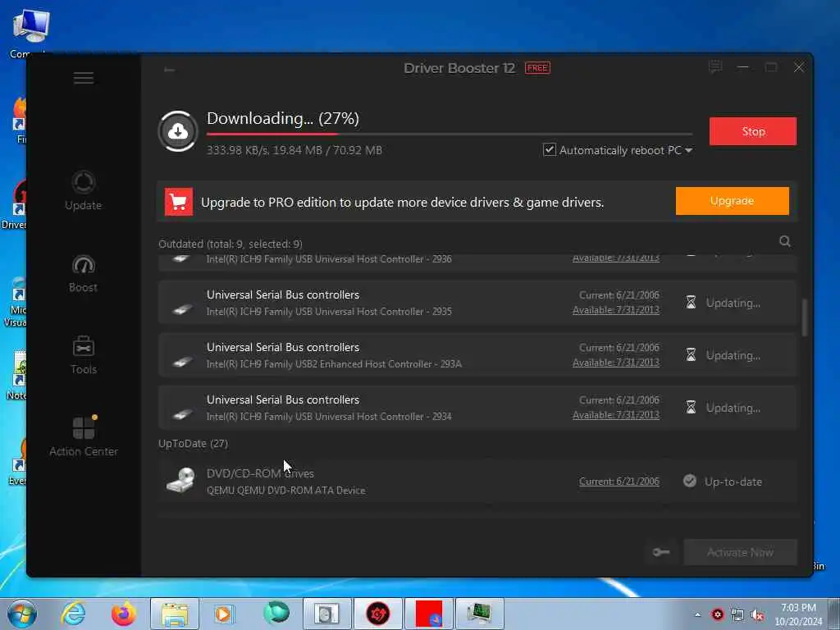Show hidden tray icons arrow
The width and height of the screenshot is (840, 630).
pyautogui.click(x=697, y=615)
